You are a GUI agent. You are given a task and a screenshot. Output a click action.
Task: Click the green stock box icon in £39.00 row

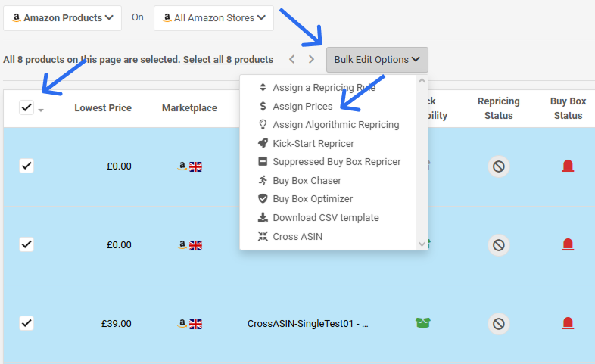(422, 323)
